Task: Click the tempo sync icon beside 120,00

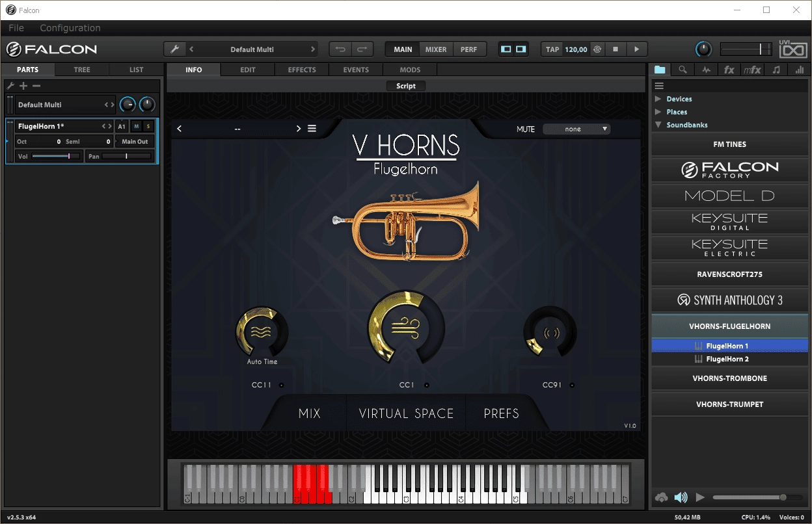Action: 597,49
